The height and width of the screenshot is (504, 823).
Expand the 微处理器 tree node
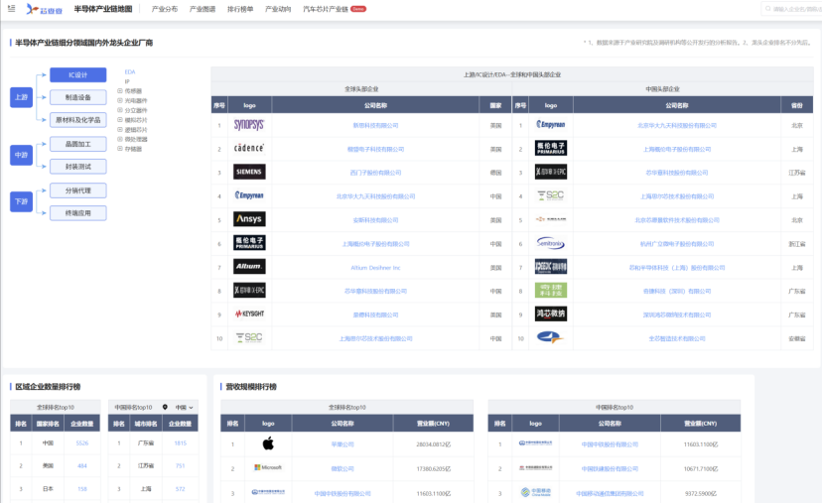tap(120, 139)
